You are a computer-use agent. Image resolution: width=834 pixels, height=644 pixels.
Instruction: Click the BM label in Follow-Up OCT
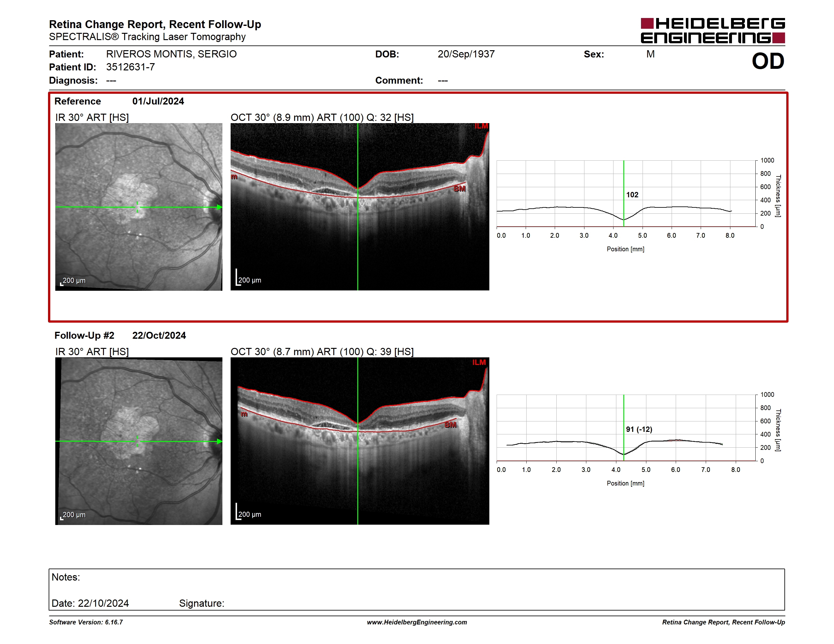pyautogui.click(x=450, y=425)
